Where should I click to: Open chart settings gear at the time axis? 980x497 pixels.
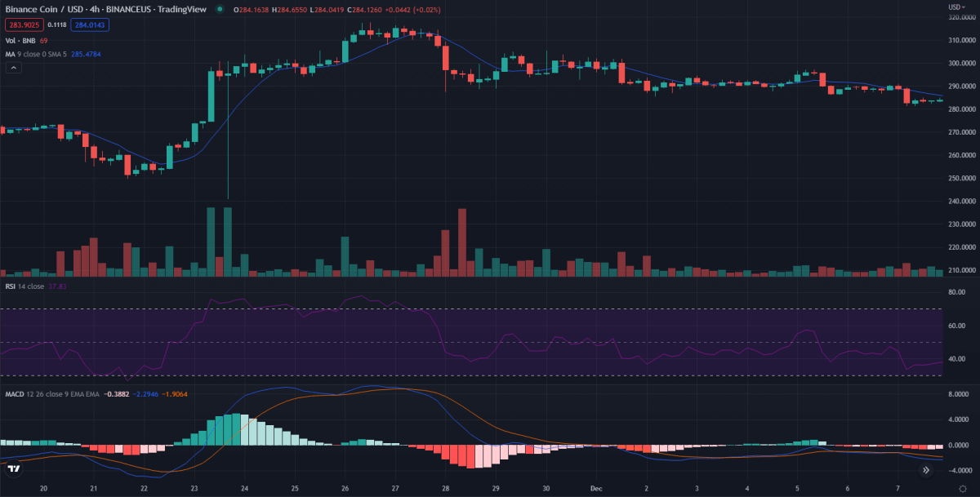962,488
